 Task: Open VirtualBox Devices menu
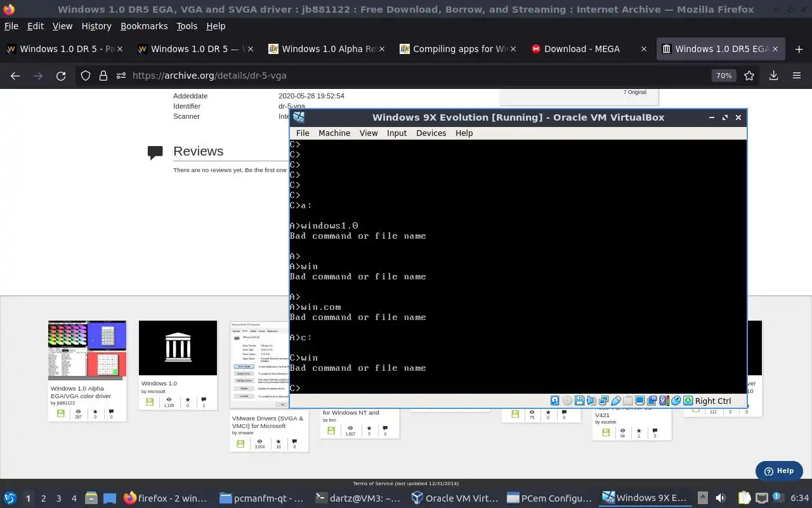[x=431, y=133]
